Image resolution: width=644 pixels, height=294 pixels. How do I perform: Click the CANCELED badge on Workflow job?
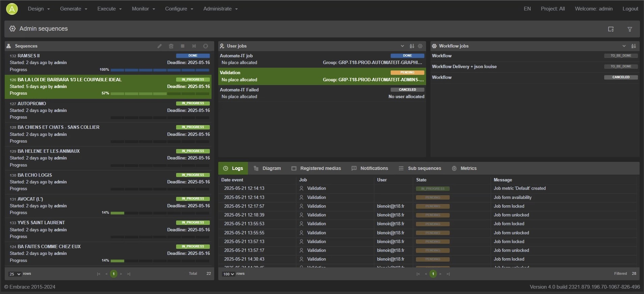[621, 77]
